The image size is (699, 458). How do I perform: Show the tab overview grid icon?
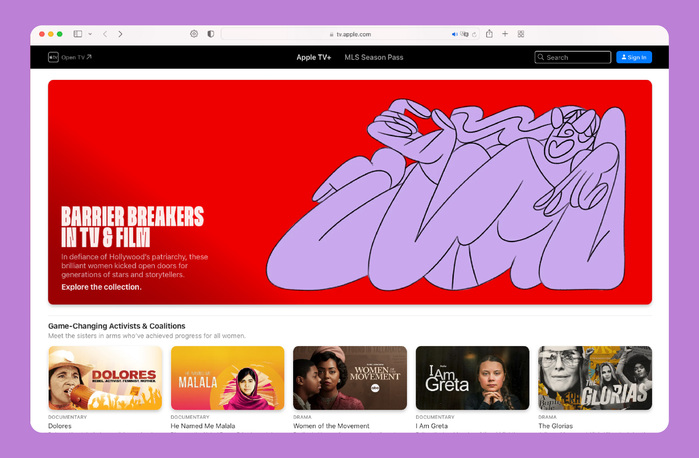coord(521,34)
